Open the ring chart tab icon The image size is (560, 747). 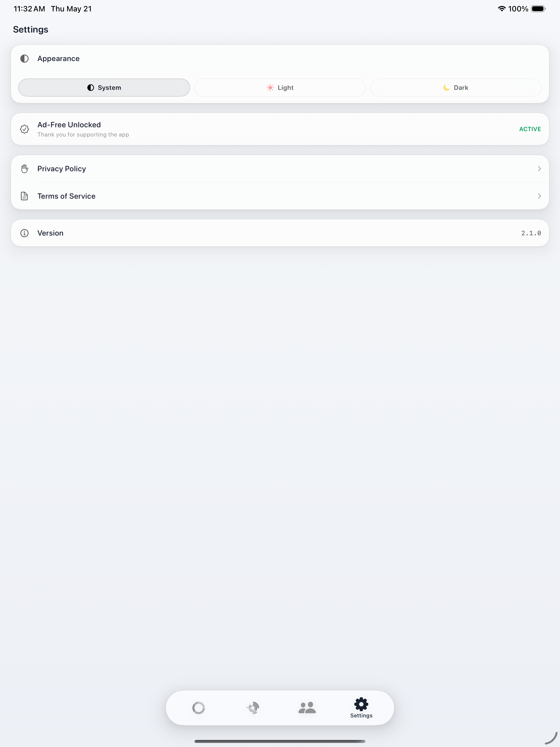(199, 707)
